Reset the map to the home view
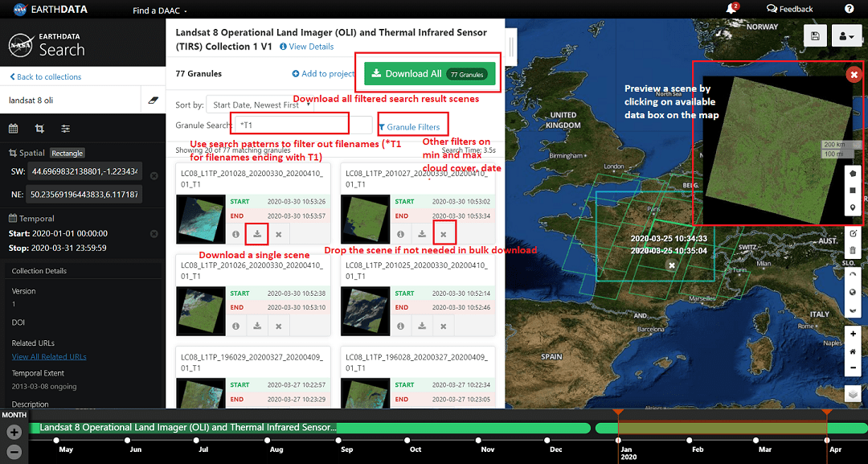This screenshot has width=868, height=464. [853, 351]
